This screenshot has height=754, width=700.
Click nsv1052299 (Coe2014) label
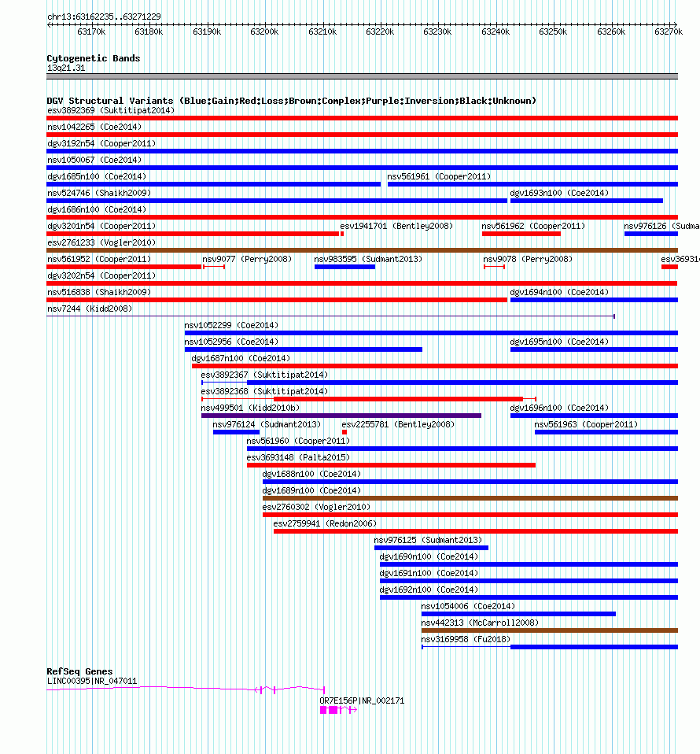[x=231, y=325]
